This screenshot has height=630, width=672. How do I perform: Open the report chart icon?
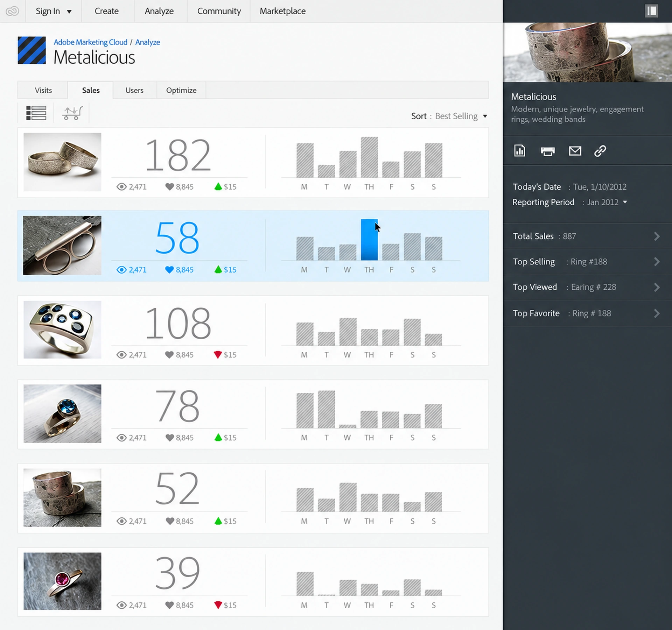click(x=519, y=151)
